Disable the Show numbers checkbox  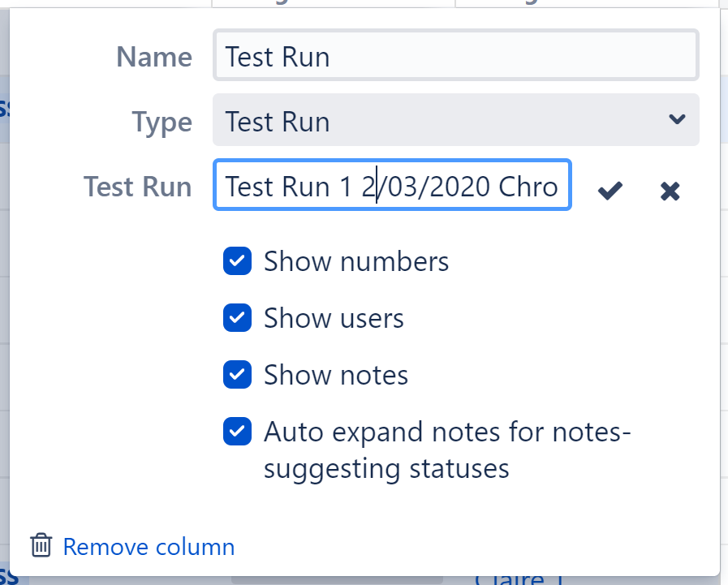point(237,261)
